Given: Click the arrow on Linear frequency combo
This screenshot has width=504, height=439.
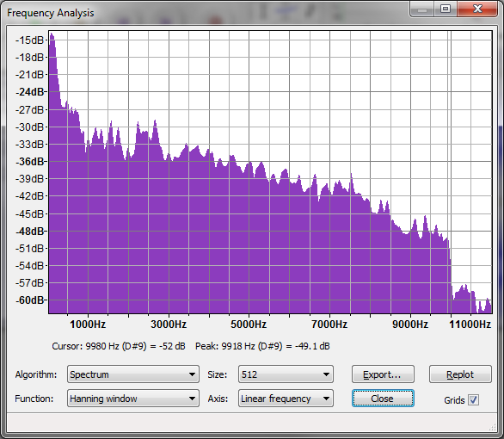Looking at the screenshot, I should [x=326, y=399].
